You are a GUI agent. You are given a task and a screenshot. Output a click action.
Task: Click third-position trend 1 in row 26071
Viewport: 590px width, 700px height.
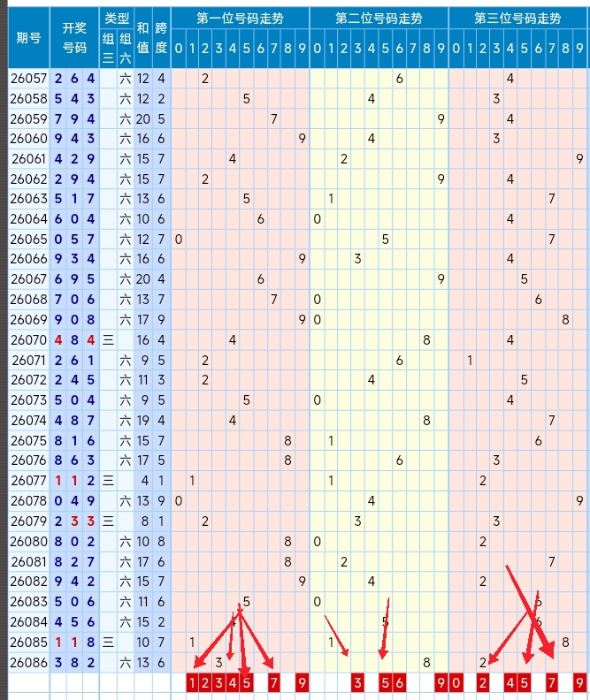[470, 361]
